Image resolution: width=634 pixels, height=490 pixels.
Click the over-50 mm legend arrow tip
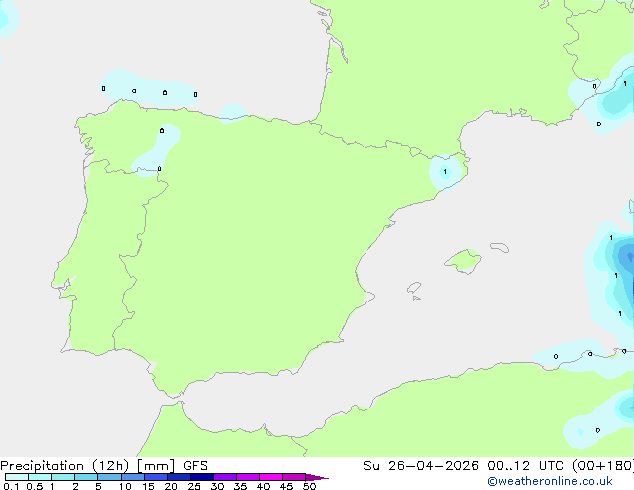tap(317, 477)
